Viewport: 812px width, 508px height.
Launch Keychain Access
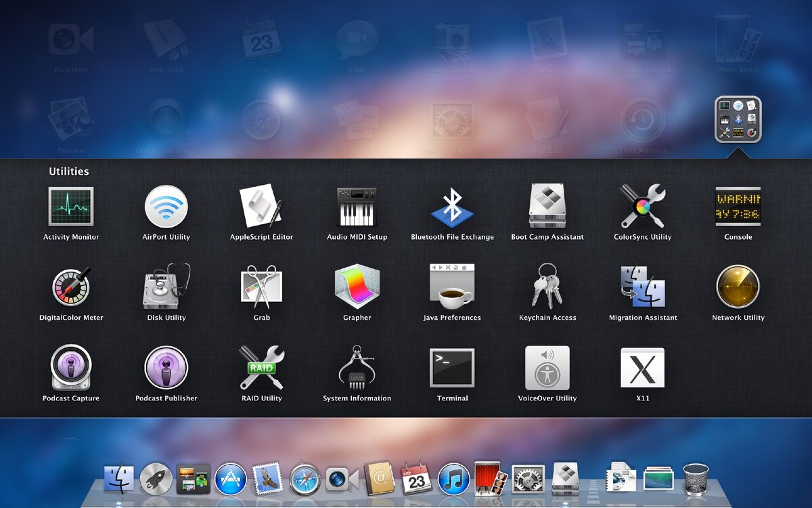coord(547,287)
